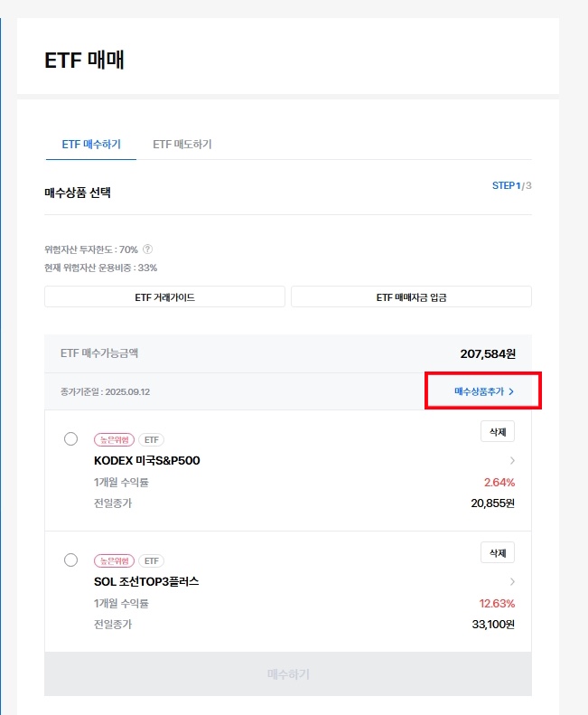
Task: Select the SOL 조선TOP3플러스 radio button
Action: tap(71, 560)
